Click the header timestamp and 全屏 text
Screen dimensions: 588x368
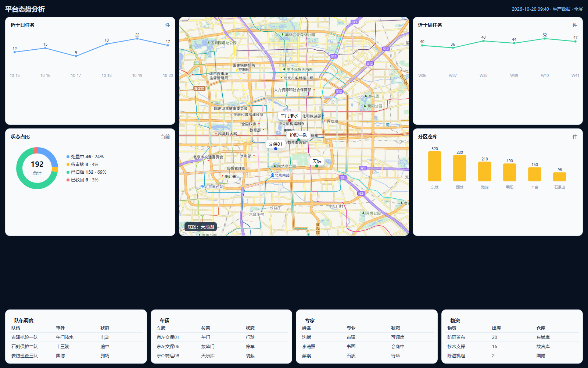(547, 9)
